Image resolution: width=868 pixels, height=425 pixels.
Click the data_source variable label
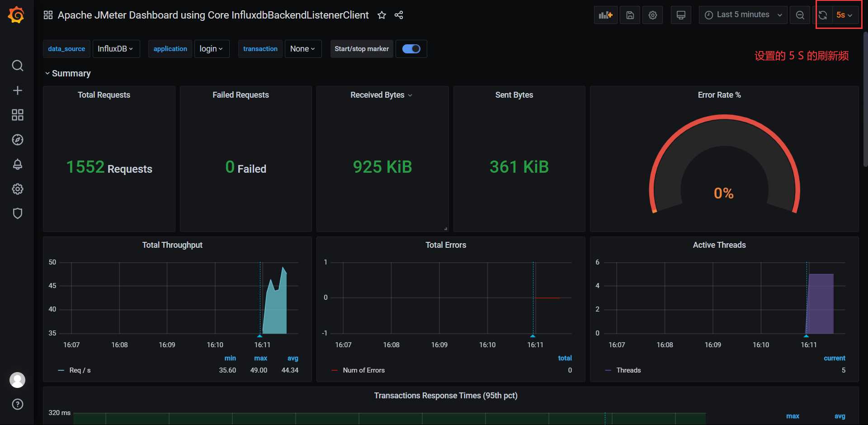66,49
